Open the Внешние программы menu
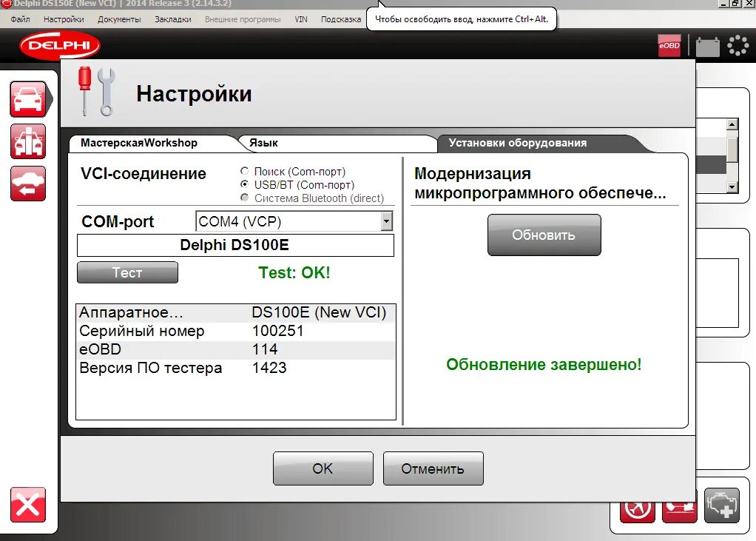The image size is (756, 541). click(243, 19)
